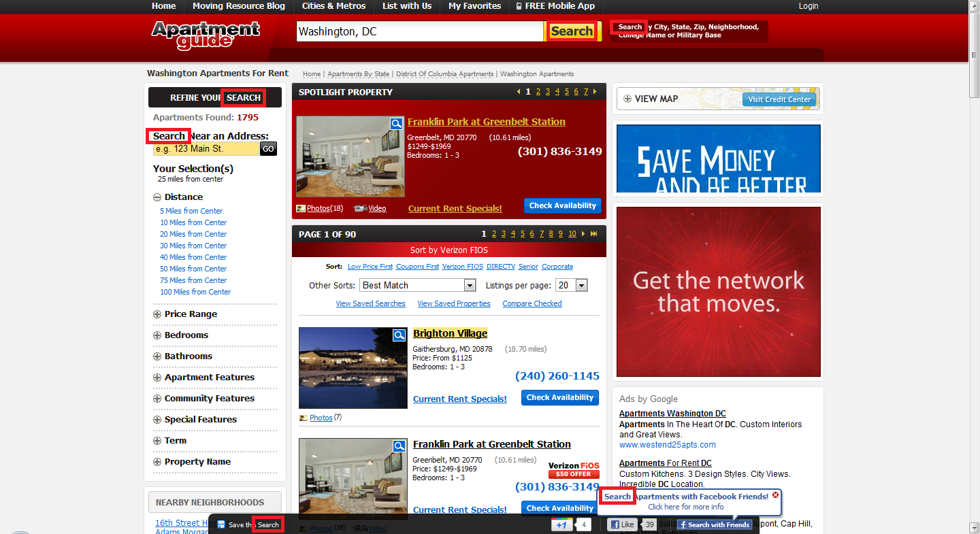
Task: Expand the Bathrooms filter
Action: pyautogui.click(x=157, y=356)
